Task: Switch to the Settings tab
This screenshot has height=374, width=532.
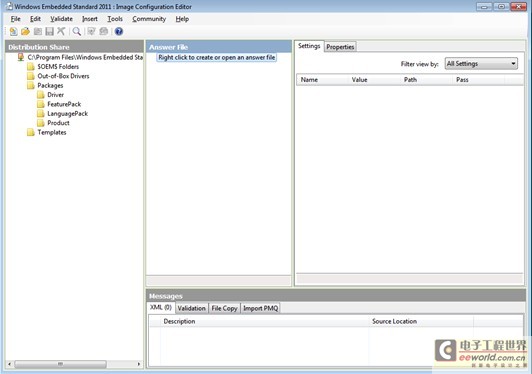Action: [309, 46]
